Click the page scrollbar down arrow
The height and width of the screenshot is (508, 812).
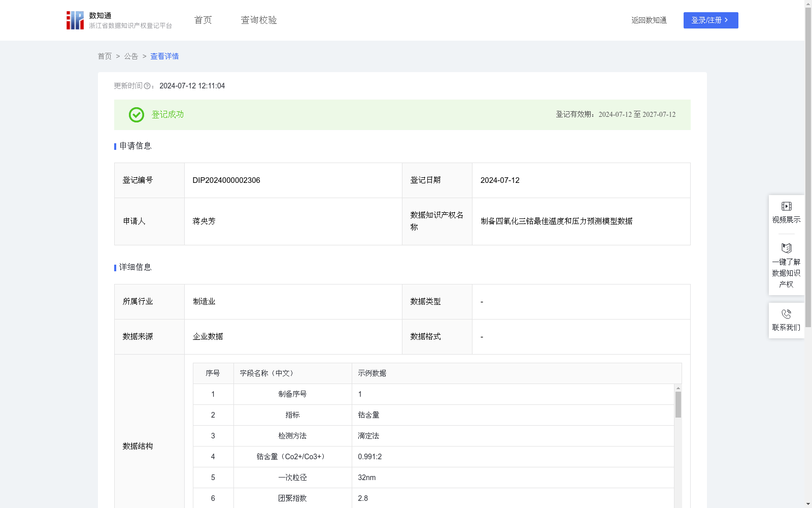pyautogui.click(x=808, y=504)
